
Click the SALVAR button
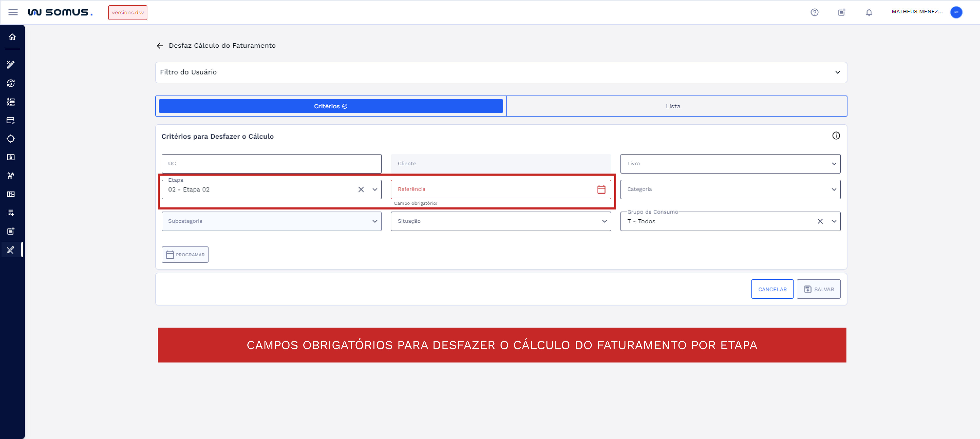tap(819, 289)
